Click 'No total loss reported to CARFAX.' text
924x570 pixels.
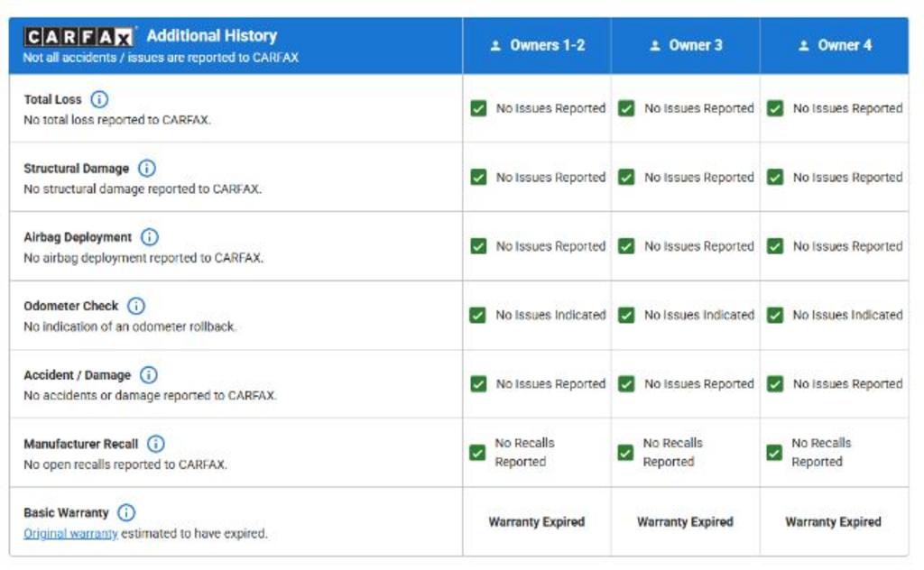point(117,120)
